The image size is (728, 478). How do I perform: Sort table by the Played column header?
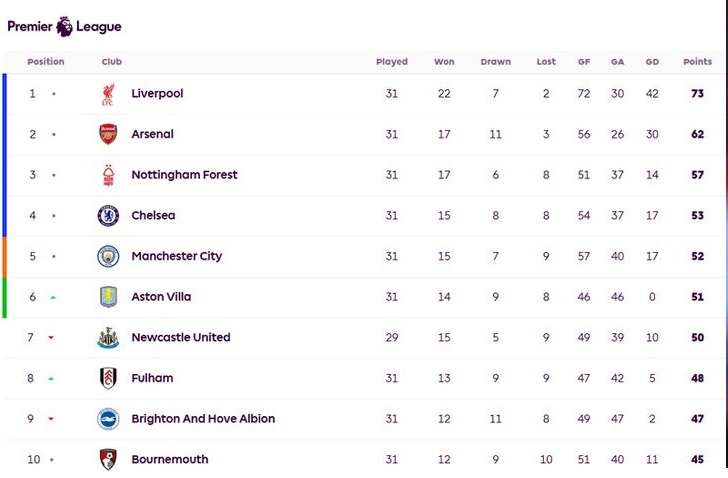[x=392, y=62]
